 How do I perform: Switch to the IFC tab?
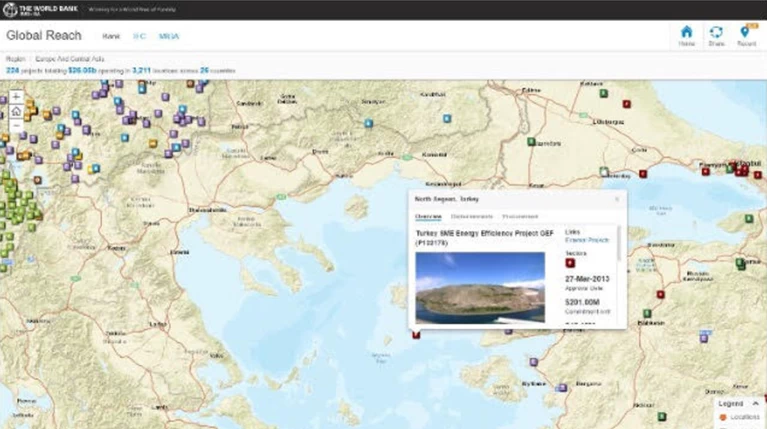pos(139,36)
